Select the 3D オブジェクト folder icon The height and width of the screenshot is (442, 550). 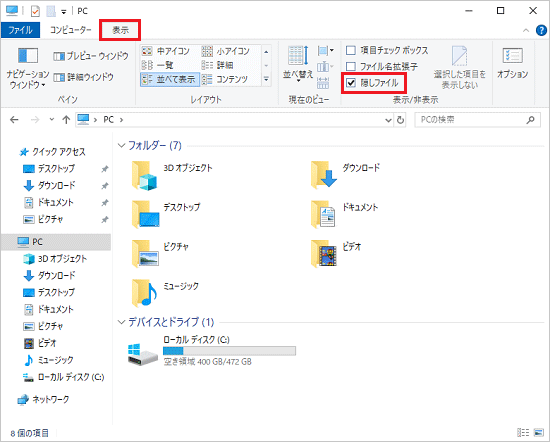click(145, 175)
